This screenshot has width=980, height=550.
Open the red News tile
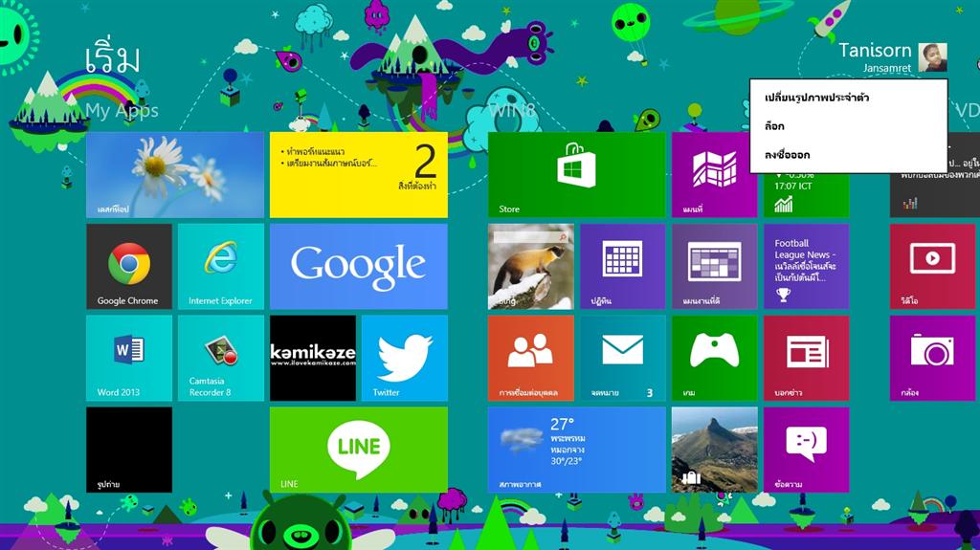(x=806, y=358)
